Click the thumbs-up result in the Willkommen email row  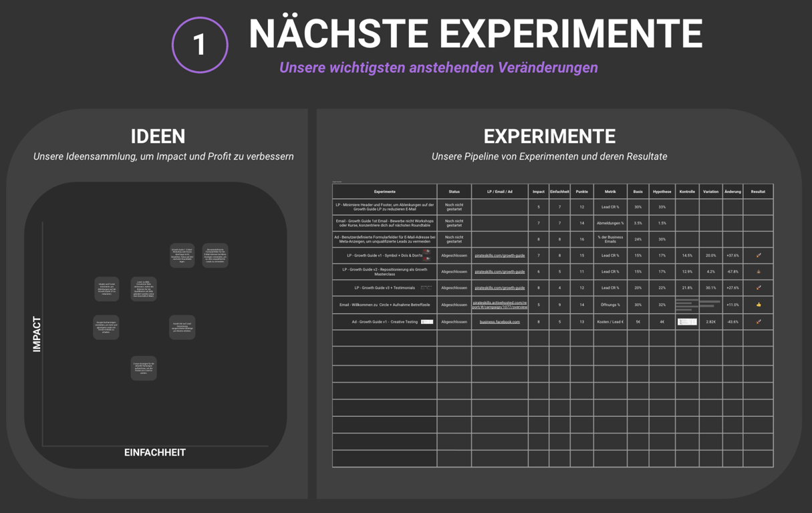coord(759,305)
